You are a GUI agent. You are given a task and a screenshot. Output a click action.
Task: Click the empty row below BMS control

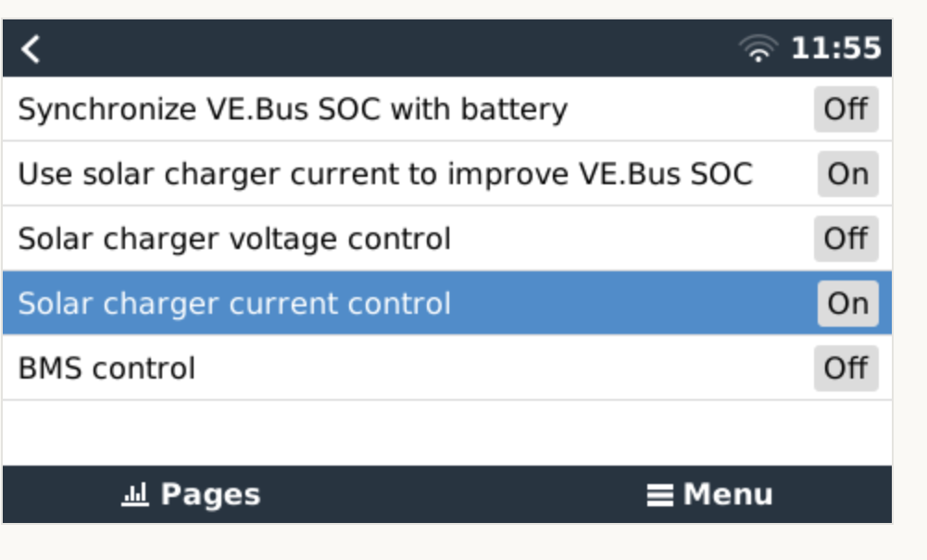click(445, 432)
